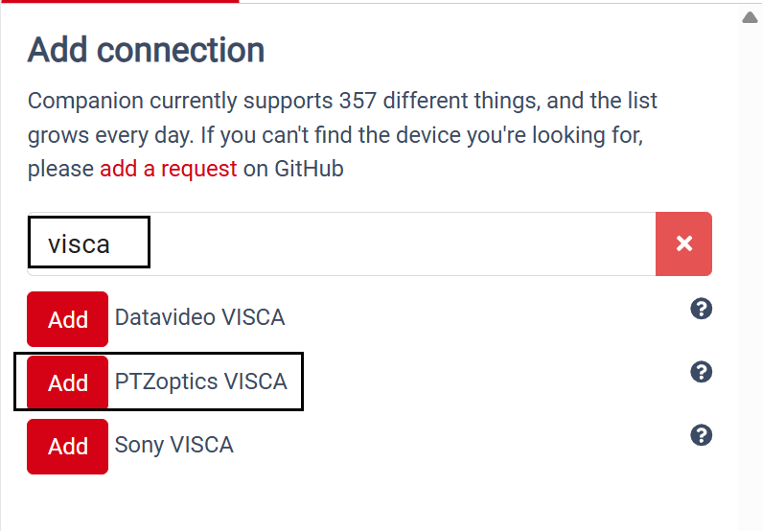Select the Sony VISCA module name
The width and height of the screenshot is (762, 532).
[x=173, y=445]
